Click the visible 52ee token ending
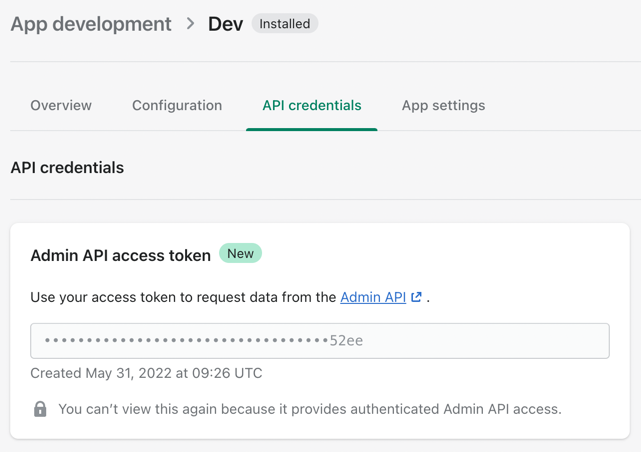Viewport: 641px width, 452px height. 346,341
